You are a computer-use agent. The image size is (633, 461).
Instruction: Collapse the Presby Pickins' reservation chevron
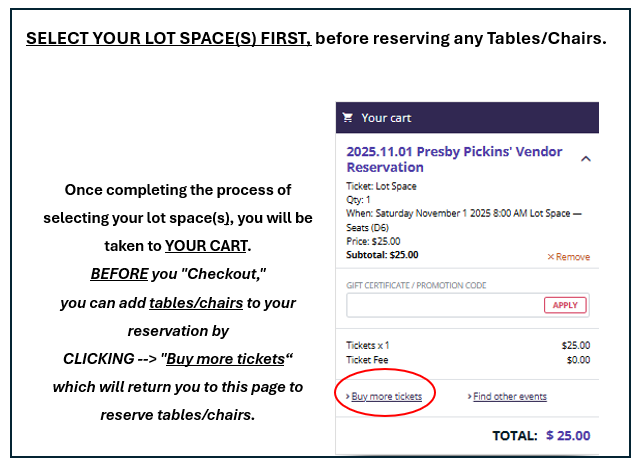point(585,158)
